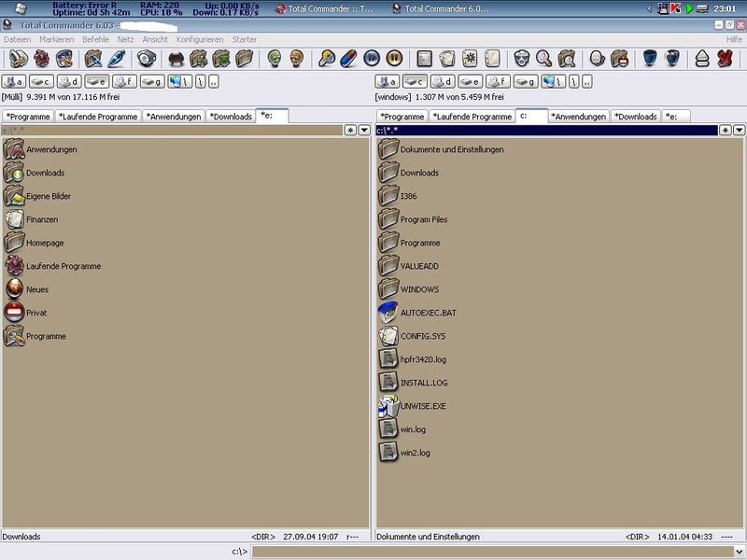Select drive e in the right panel
This screenshot has width=747, height=560.
coord(470,81)
